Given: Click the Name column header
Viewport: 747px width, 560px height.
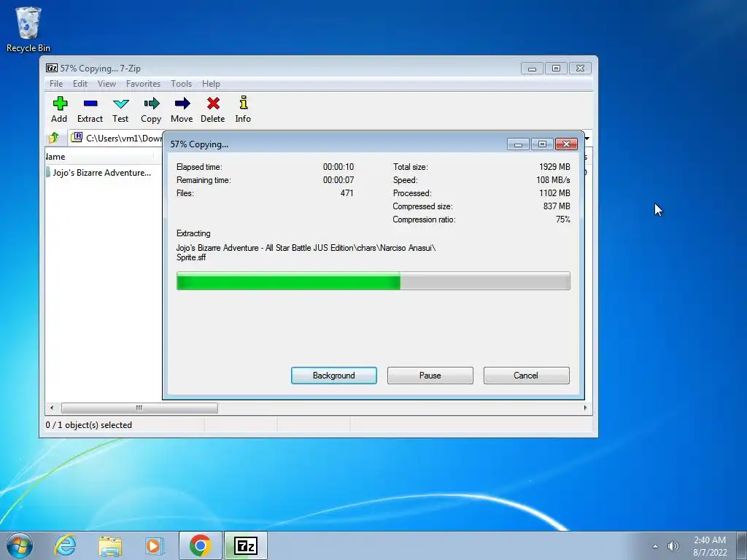Looking at the screenshot, I should coord(99,157).
